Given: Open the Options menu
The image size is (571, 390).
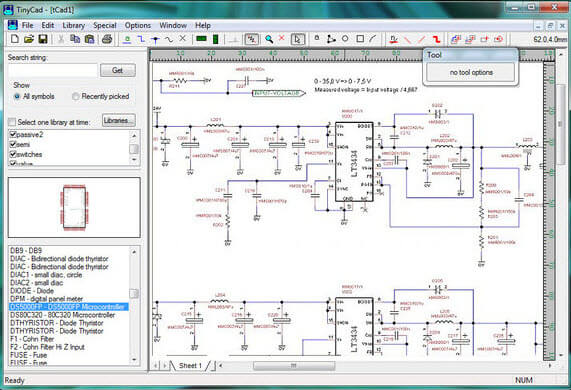Looking at the screenshot, I should click(138, 25).
